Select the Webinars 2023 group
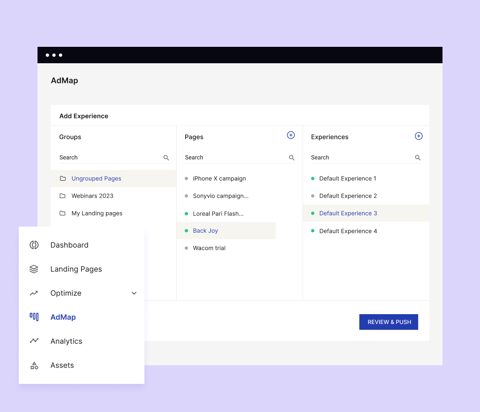 coord(114,196)
